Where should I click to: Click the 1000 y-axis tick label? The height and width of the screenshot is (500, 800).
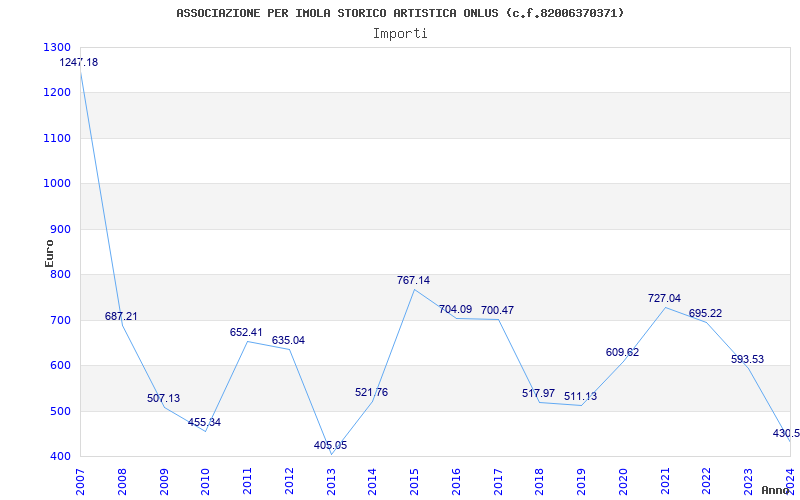tap(57, 184)
